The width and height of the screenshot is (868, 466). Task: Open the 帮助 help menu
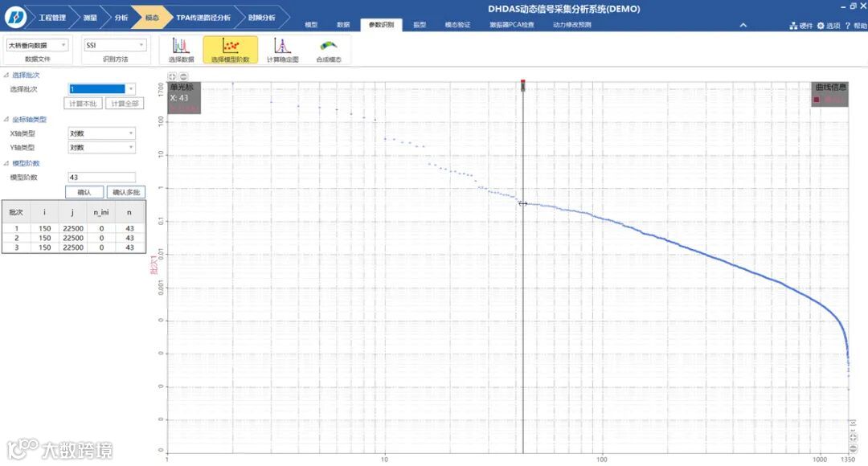click(x=856, y=26)
